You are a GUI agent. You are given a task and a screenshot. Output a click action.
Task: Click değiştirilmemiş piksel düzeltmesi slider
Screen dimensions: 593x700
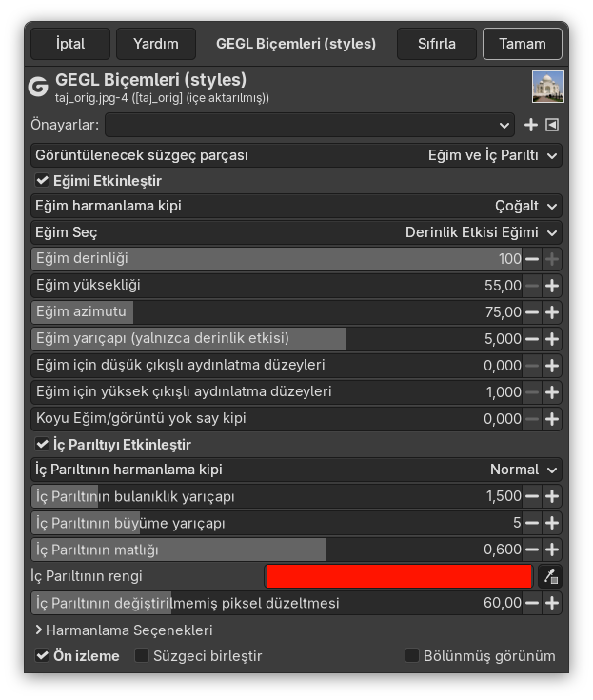[x=277, y=603]
